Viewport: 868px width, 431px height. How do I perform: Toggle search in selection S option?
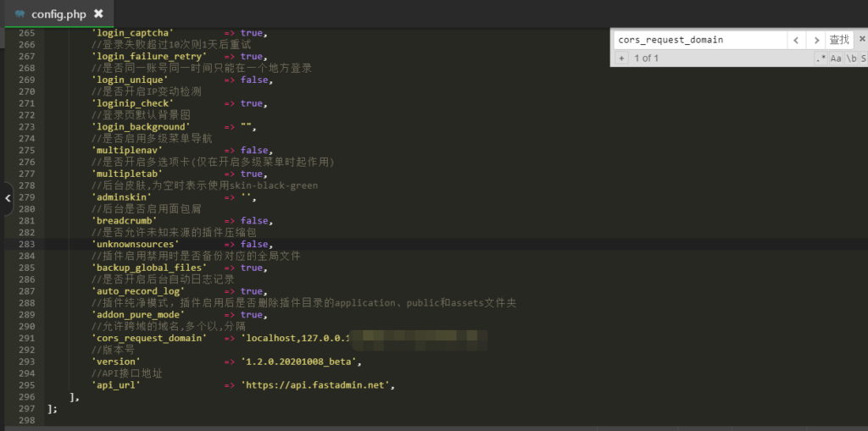(x=863, y=58)
